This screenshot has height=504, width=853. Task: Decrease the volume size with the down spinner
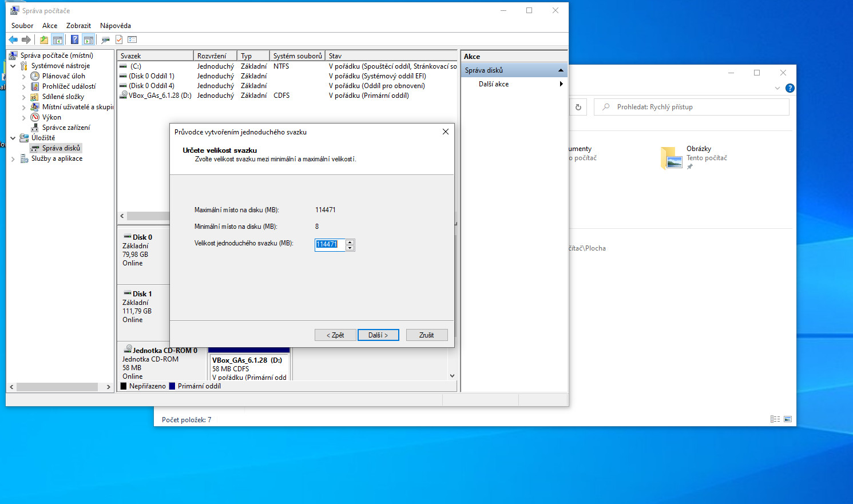(350, 248)
